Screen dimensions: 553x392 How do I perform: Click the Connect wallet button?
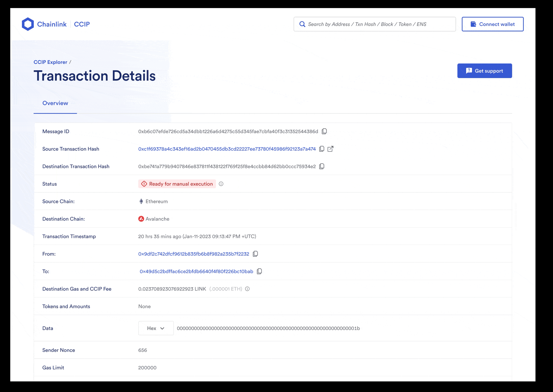pos(492,24)
